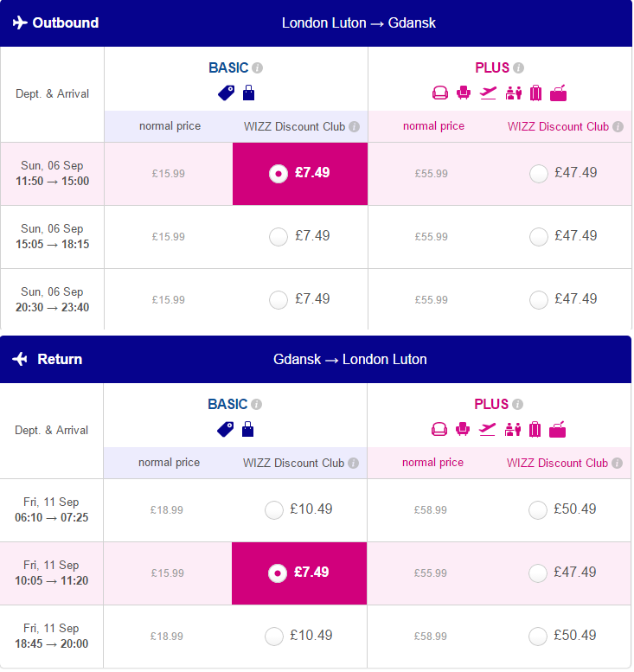634x672 pixels.
Task: Click the return PLUS fare heading
Action: (x=491, y=404)
